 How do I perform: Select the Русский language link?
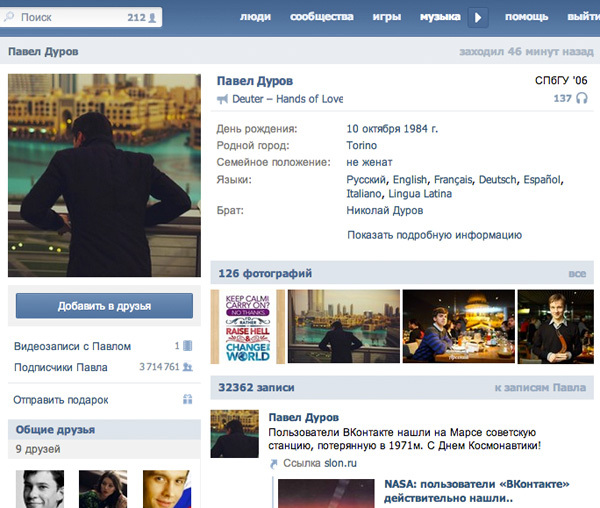[367, 179]
